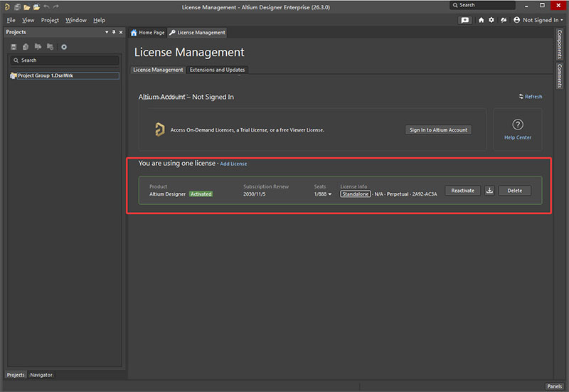Click the Add License link
This screenshot has height=392, width=569.
click(x=233, y=164)
